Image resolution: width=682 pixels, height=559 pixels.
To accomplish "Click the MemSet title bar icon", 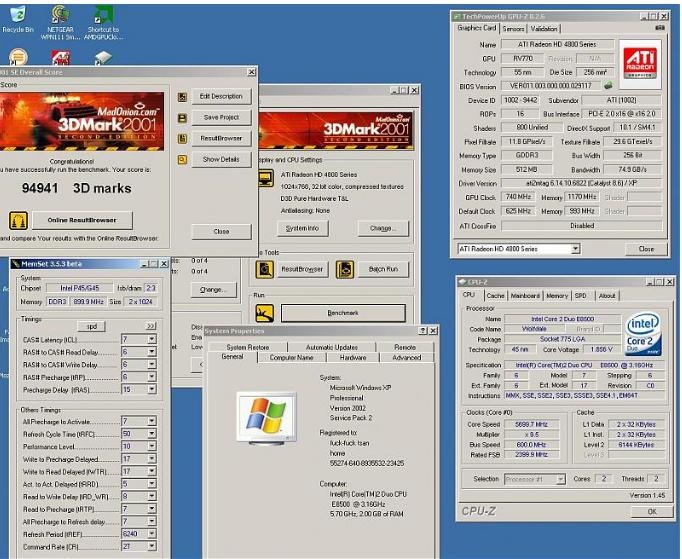I will [x=16, y=264].
